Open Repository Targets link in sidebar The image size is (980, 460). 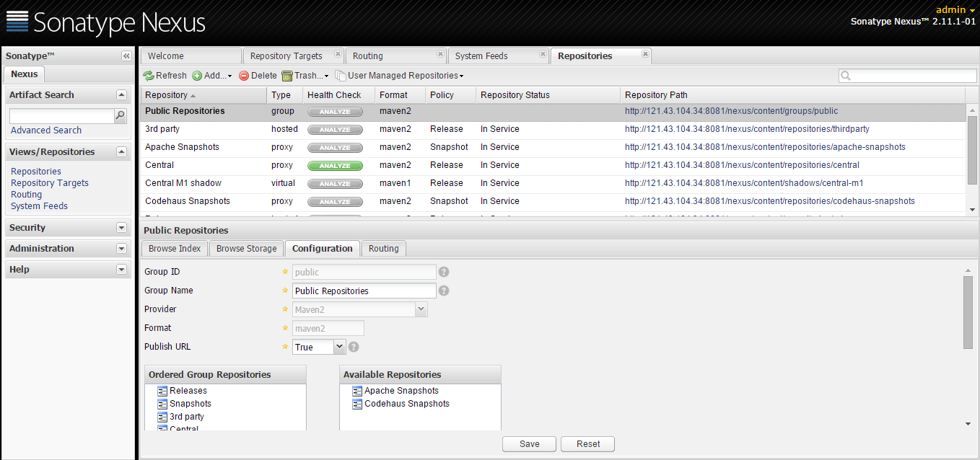pyautogui.click(x=50, y=183)
